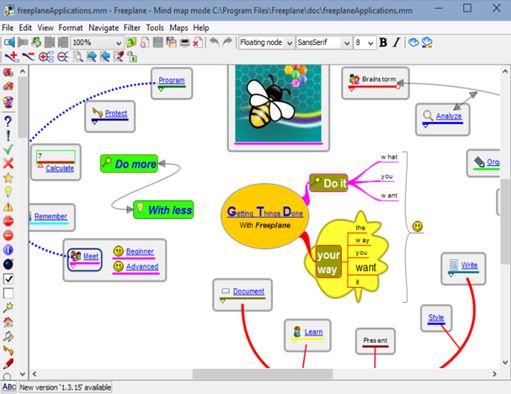The height and width of the screenshot is (394, 511).
Task: Click the yellow warning triangle icon
Action: pyautogui.click(x=8, y=207)
